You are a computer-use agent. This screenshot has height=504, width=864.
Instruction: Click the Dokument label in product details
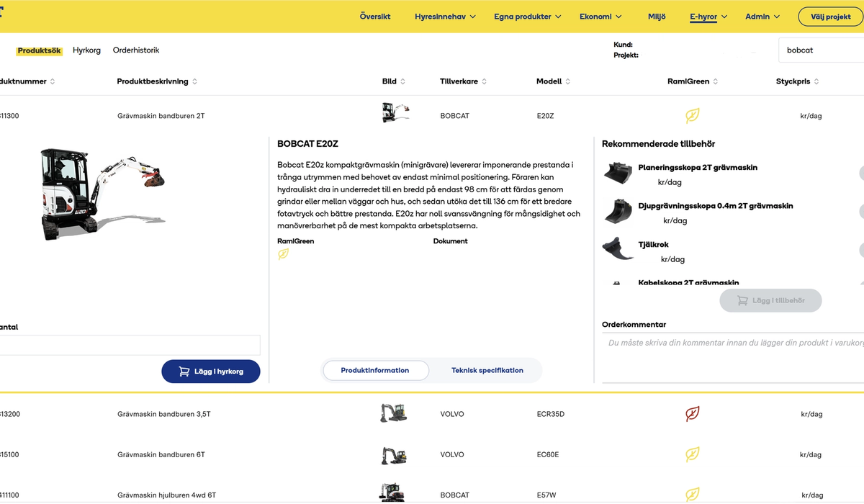tap(451, 241)
